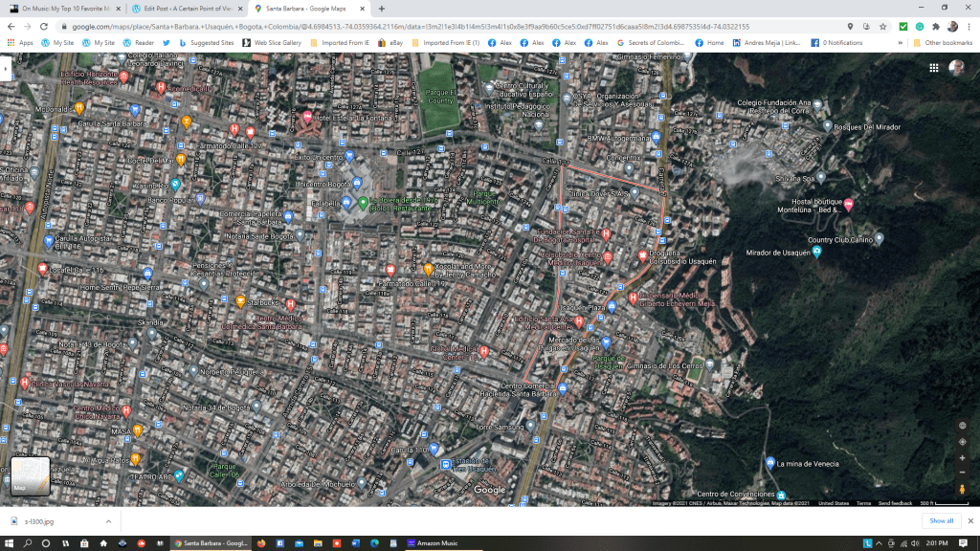This screenshot has height=551, width=980.
Task: Open the Google apps grid
Action: click(933, 68)
